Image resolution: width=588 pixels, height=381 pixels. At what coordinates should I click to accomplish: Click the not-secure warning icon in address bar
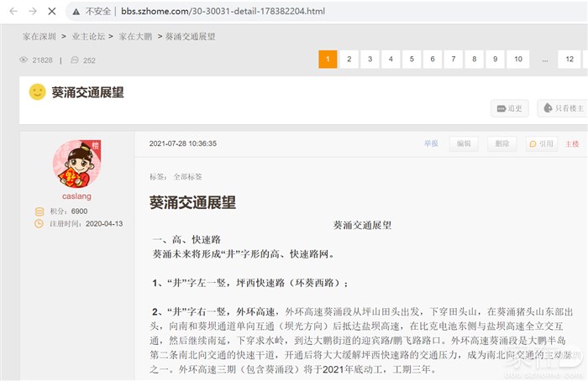(76, 13)
